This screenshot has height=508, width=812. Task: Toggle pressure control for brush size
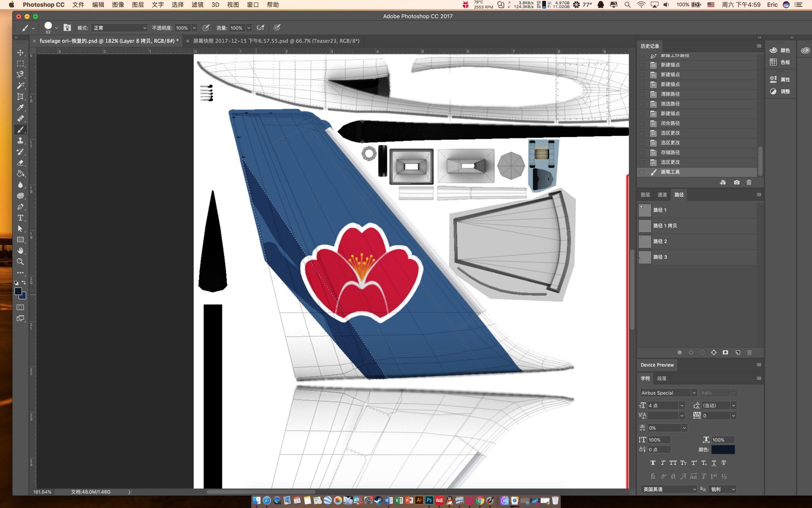tap(277, 28)
